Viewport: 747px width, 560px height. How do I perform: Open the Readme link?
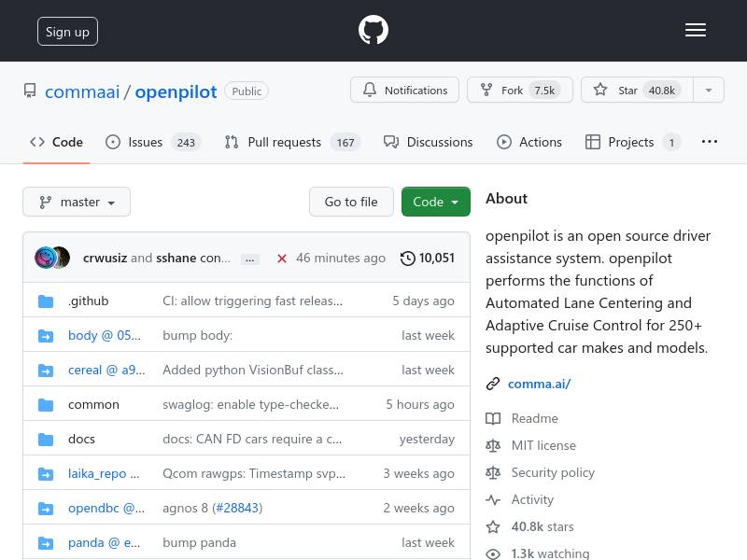point(534,418)
